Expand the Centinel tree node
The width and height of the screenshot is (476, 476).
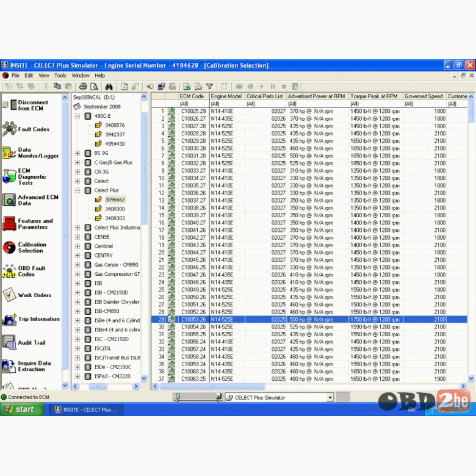tap(78, 246)
